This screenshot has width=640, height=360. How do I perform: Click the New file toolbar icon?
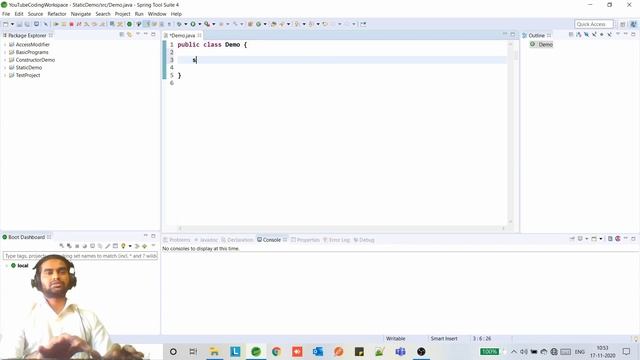click(x=6, y=24)
